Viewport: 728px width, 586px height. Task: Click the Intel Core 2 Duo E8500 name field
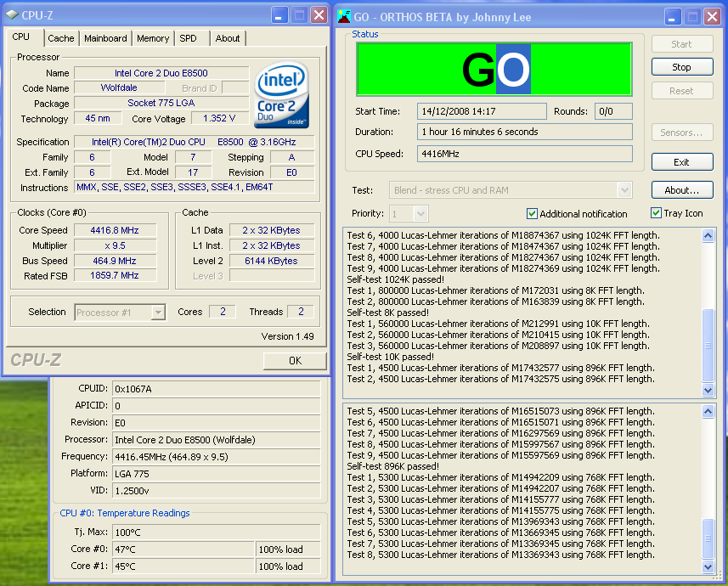click(161, 73)
